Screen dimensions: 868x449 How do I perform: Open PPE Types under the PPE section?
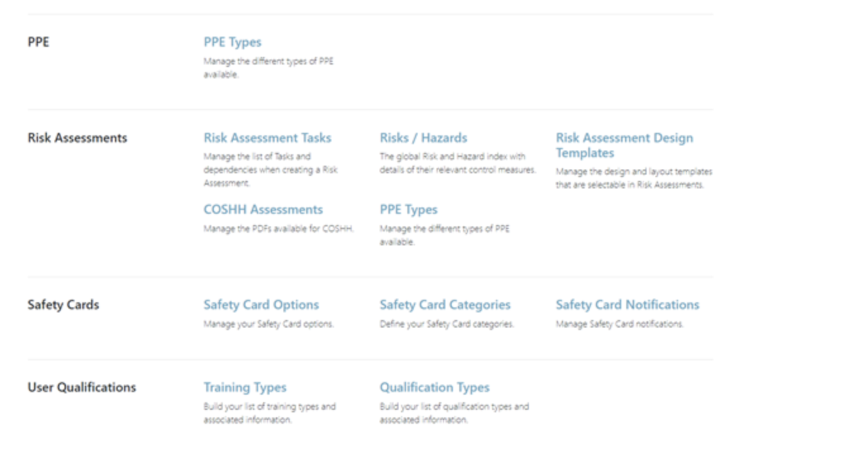[230, 42]
